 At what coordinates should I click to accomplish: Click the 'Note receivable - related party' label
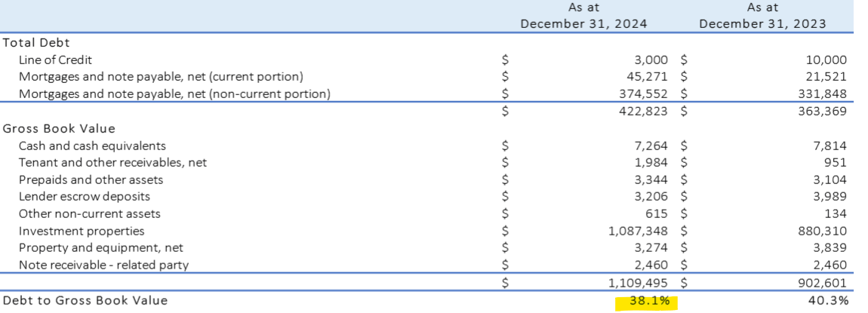[103, 265]
